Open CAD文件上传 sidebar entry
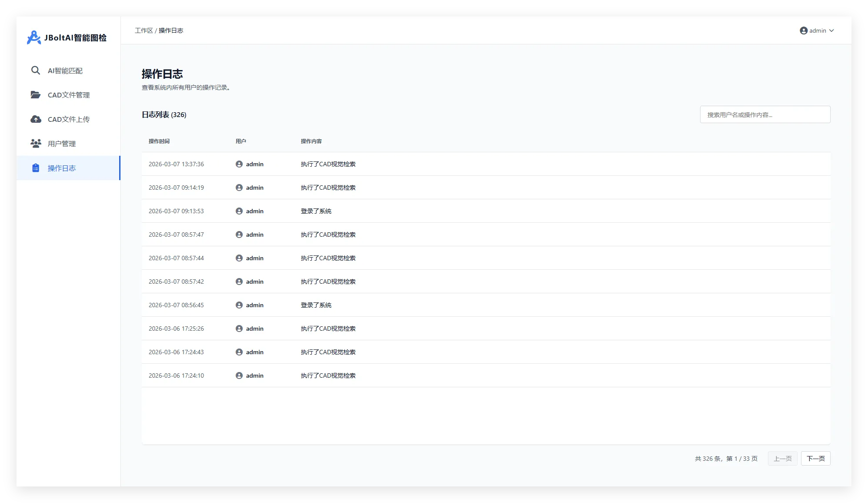 tap(69, 119)
